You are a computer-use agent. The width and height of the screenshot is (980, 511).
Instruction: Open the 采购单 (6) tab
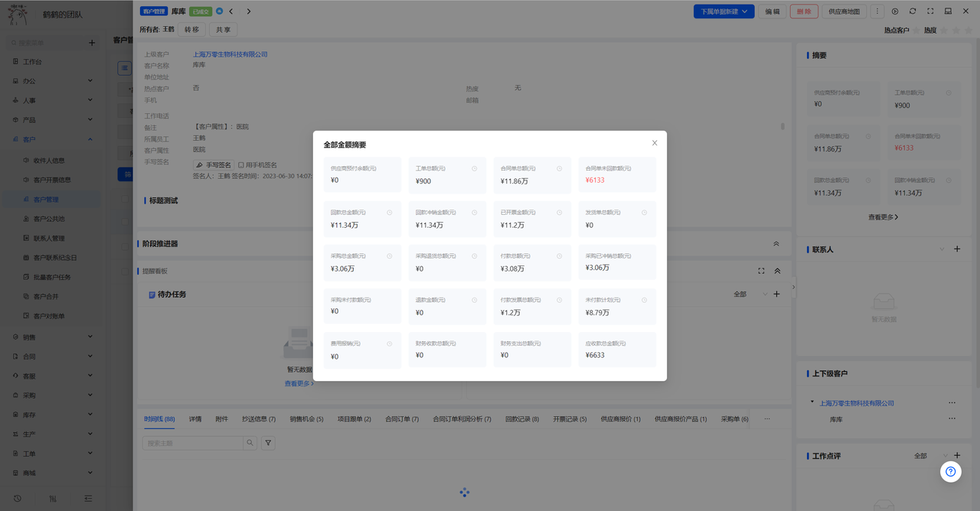coord(735,419)
